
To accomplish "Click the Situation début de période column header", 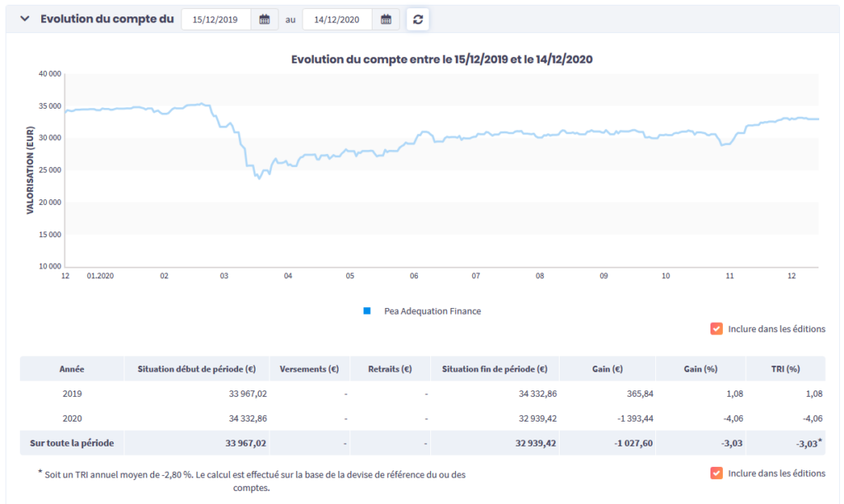I will (x=196, y=369).
